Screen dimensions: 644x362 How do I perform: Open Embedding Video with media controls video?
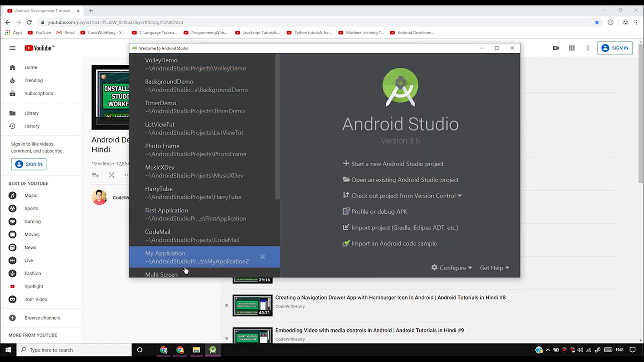click(x=369, y=330)
